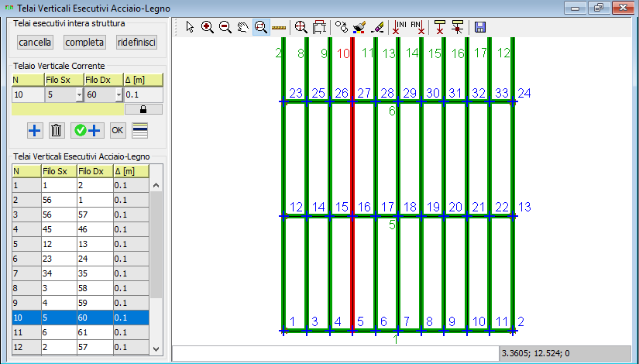Select table row N 2 with Filo Sx 56

[x=81, y=200]
